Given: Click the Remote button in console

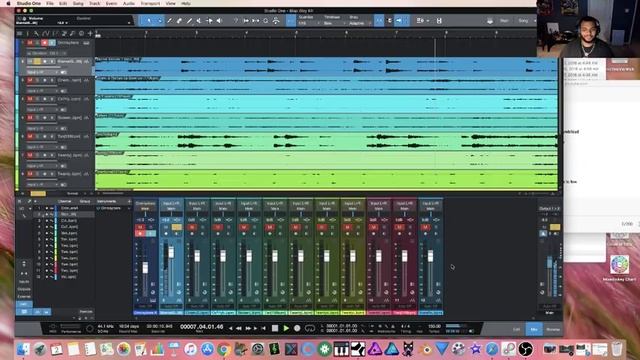Looking at the screenshot, I should (x=86, y=312).
